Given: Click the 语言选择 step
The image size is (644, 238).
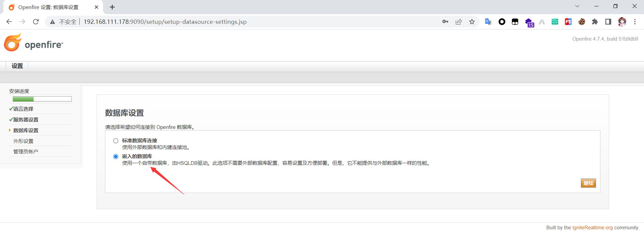Looking at the screenshot, I should (23, 109).
